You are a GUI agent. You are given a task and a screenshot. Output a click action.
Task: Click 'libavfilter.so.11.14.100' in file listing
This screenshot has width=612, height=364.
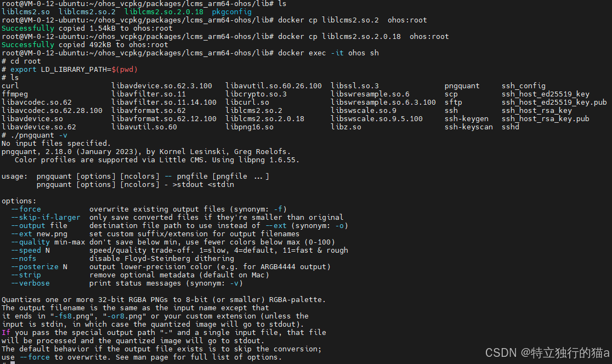[164, 102]
